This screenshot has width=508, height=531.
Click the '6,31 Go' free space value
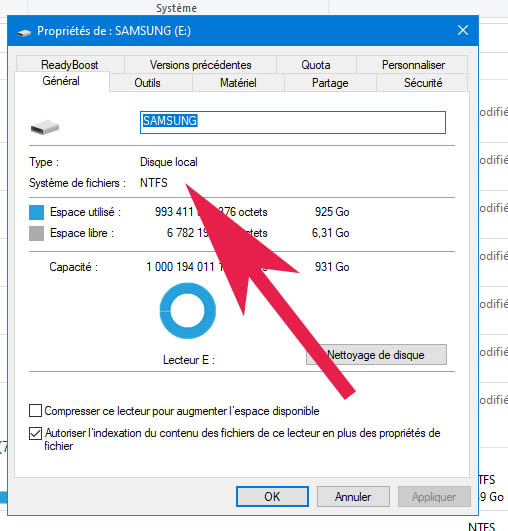tap(331, 233)
